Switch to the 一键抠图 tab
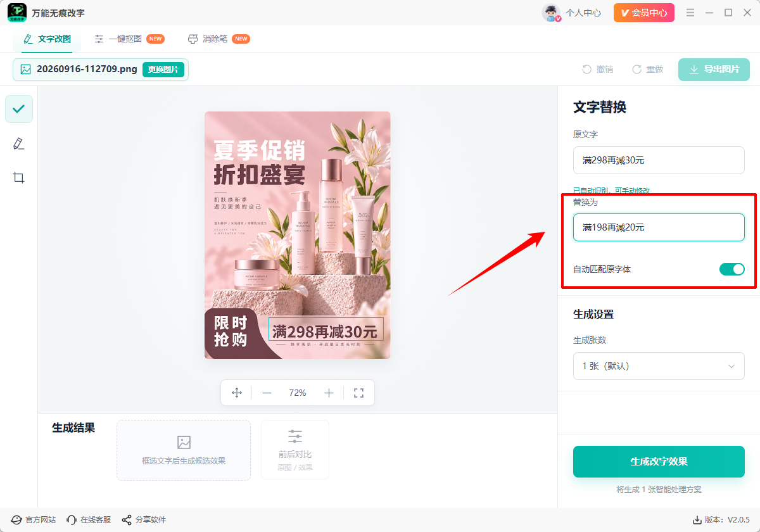 tap(129, 39)
